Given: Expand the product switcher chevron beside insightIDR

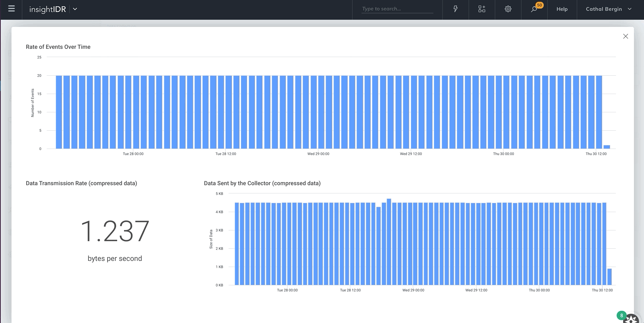Looking at the screenshot, I should click(75, 9).
